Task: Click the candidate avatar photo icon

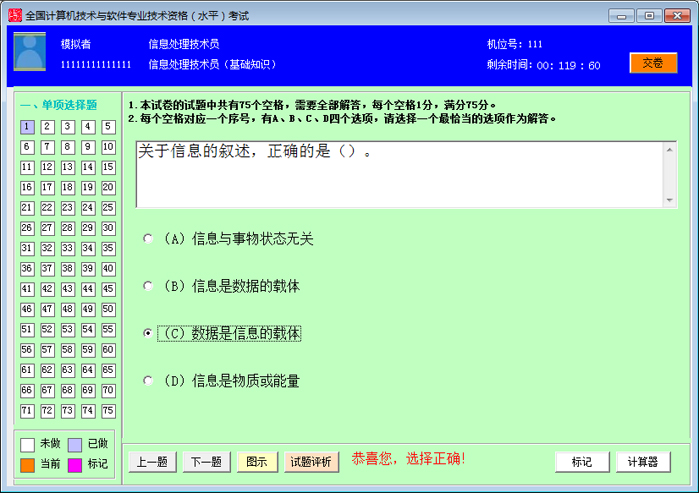Action: 30,52
